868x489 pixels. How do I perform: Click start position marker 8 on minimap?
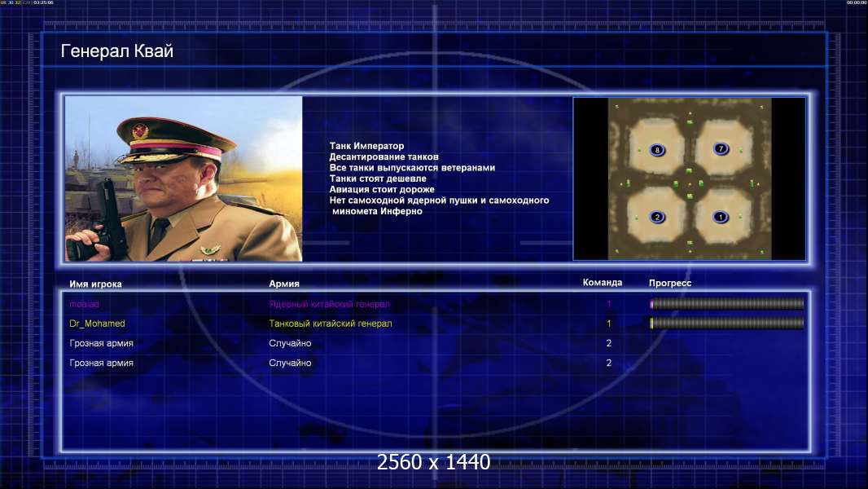[657, 149]
